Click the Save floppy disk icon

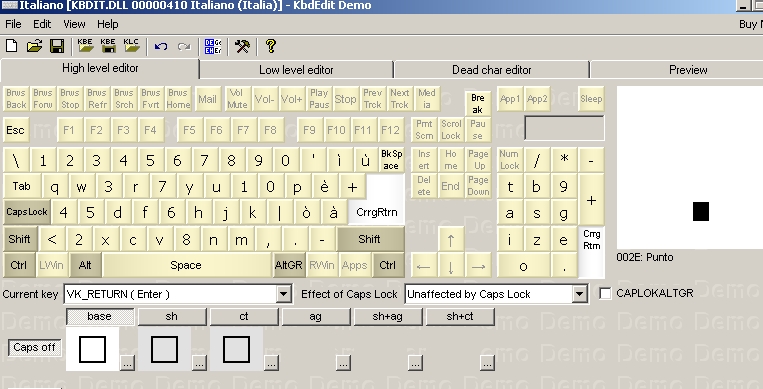(x=57, y=46)
